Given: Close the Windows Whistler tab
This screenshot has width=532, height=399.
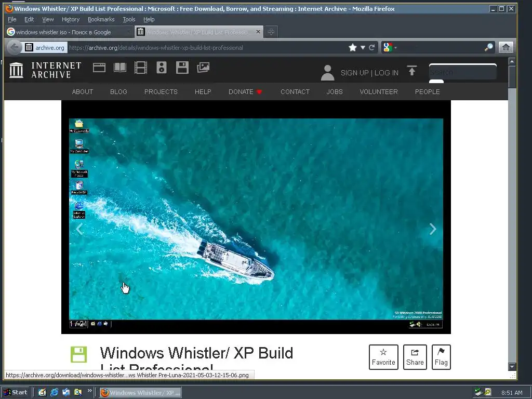Looking at the screenshot, I should (x=258, y=32).
